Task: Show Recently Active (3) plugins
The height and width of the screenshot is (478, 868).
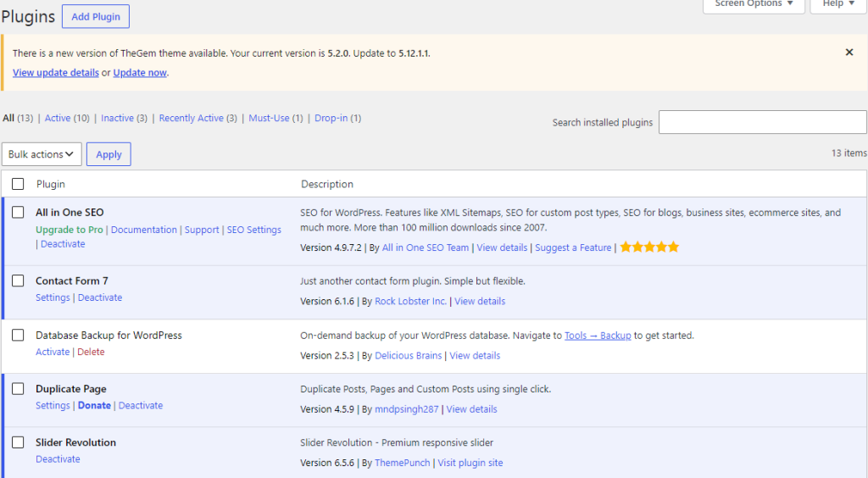Action: (x=198, y=118)
